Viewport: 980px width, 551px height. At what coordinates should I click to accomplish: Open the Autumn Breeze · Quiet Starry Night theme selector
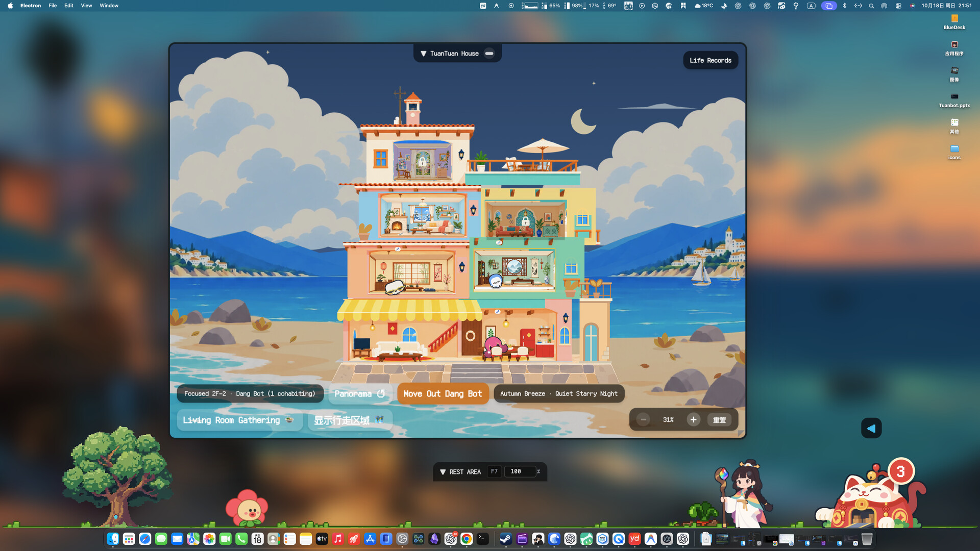559,393
